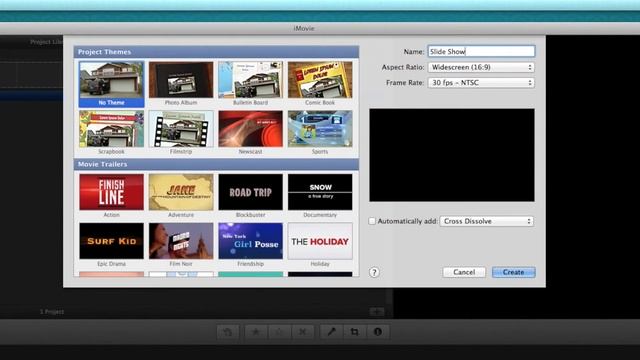Choose the Filmstrip theme

(x=181, y=129)
